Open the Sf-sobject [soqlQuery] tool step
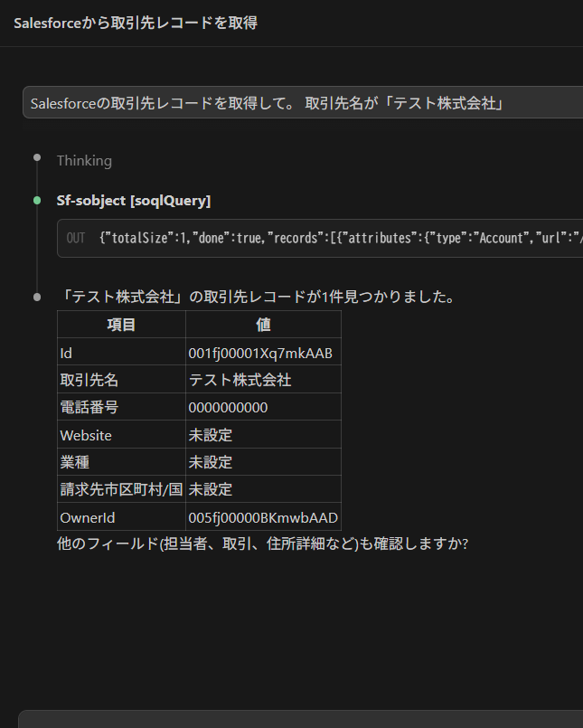Screen dimensions: 583x728 click(134, 201)
